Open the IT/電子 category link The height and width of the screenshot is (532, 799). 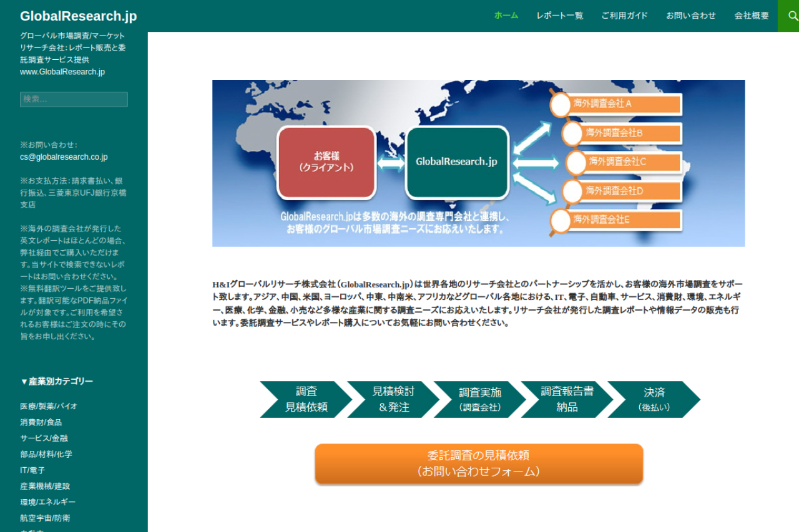click(32, 470)
